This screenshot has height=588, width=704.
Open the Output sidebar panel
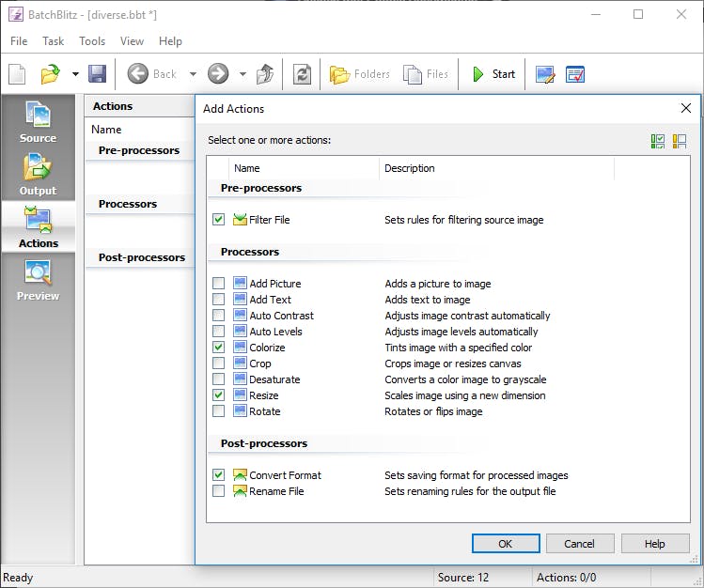[x=39, y=175]
